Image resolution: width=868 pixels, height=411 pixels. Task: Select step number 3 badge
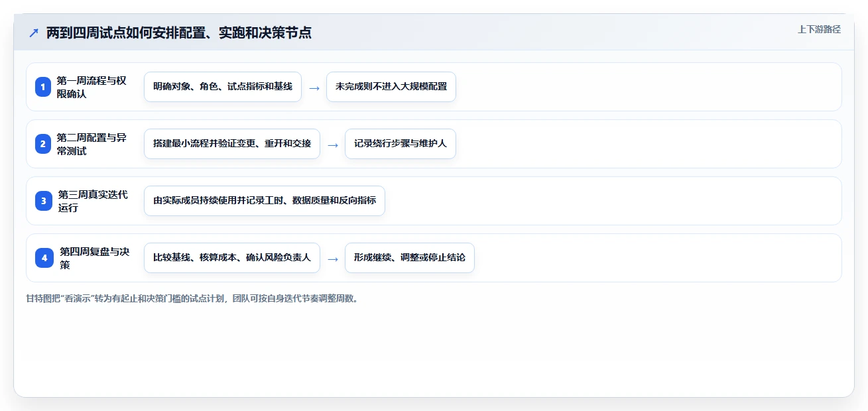pyautogui.click(x=43, y=201)
